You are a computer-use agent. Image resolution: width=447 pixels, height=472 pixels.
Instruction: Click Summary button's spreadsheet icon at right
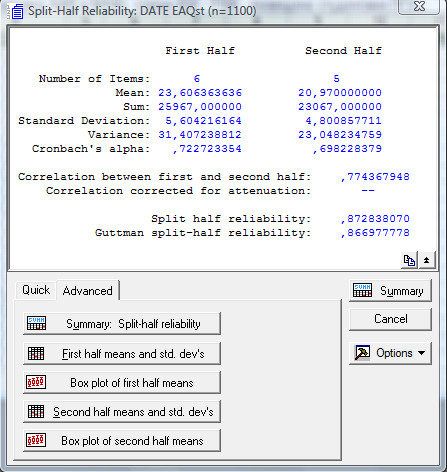pyautogui.click(x=362, y=290)
